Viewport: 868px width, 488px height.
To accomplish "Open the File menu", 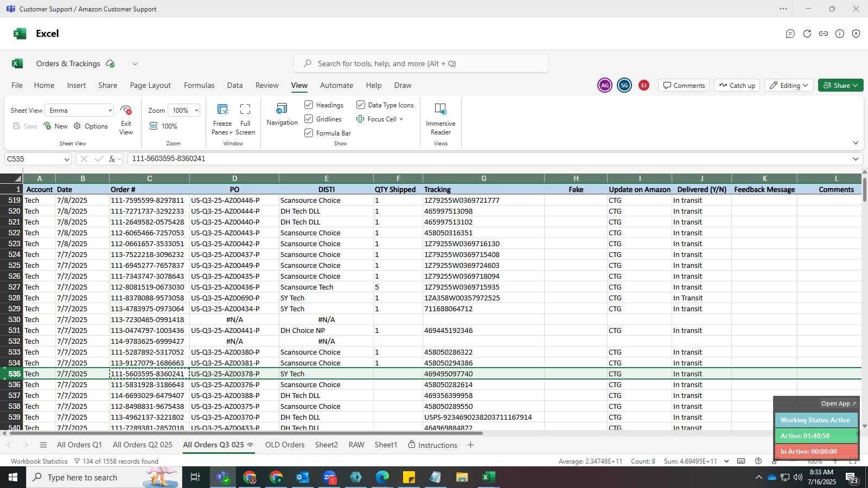I will click(x=17, y=85).
